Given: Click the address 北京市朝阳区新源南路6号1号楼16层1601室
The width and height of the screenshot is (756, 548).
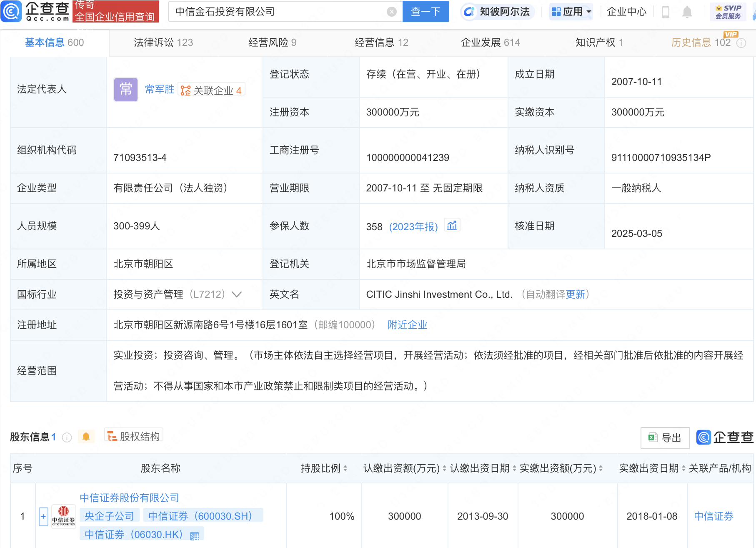Looking at the screenshot, I should 210,325.
